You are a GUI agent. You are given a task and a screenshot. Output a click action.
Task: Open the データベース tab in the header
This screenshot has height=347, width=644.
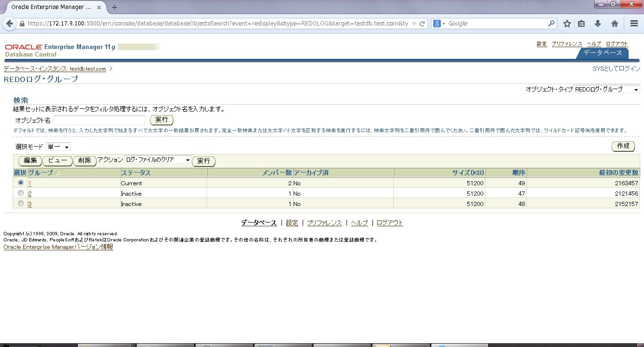(x=603, y=53)
